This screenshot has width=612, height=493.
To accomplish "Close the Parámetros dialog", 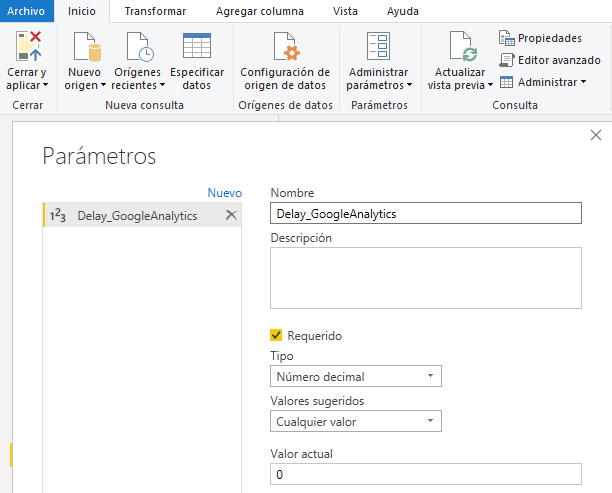I will pos(597,135).
